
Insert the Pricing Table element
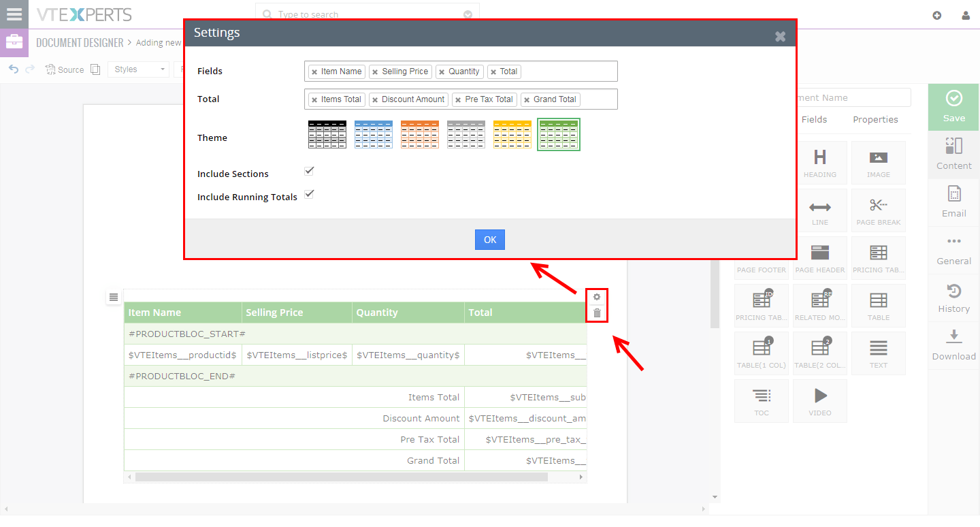[879, 257]
